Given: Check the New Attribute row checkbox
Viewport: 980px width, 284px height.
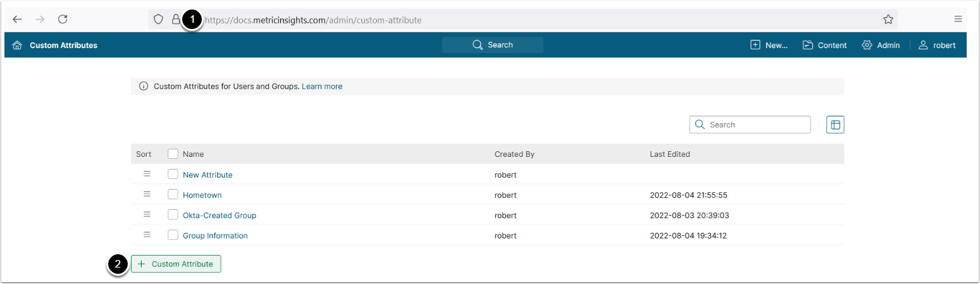Looking at the screenshot, I should (173, 174).
